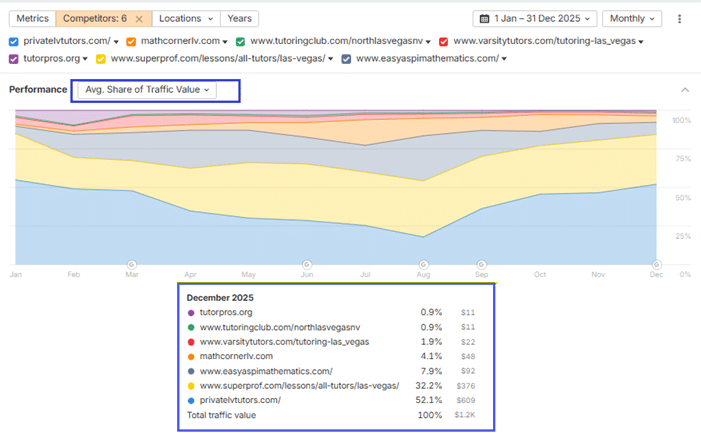Click the 32.2% share value
The image size is (701, 442).
[428, 386]
